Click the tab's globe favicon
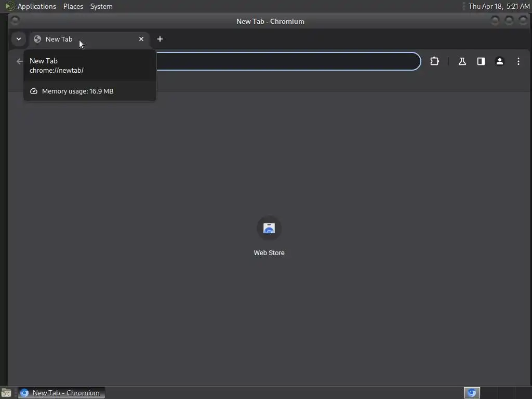Viewport: 532px width, 399px height. [37, 39]
